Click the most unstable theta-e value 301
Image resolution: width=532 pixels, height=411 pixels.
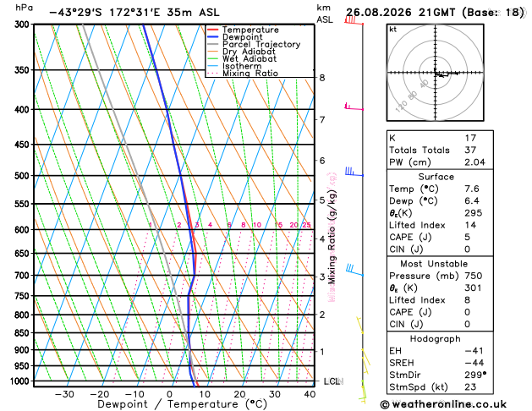tap(474, 288)
